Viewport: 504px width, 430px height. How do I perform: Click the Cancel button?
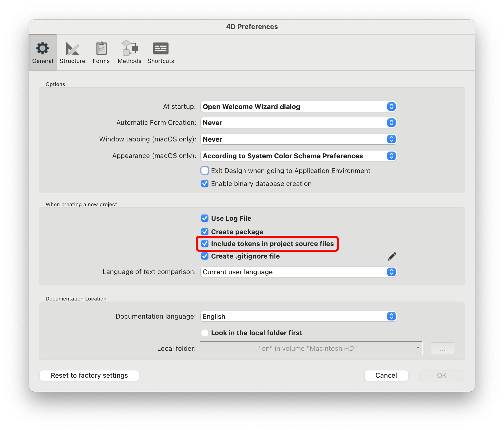point(386,376)
